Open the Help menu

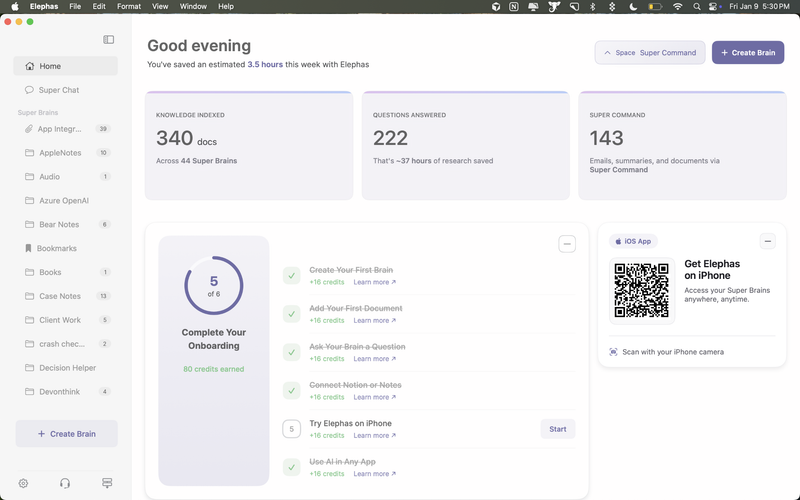tap(226, 7)
